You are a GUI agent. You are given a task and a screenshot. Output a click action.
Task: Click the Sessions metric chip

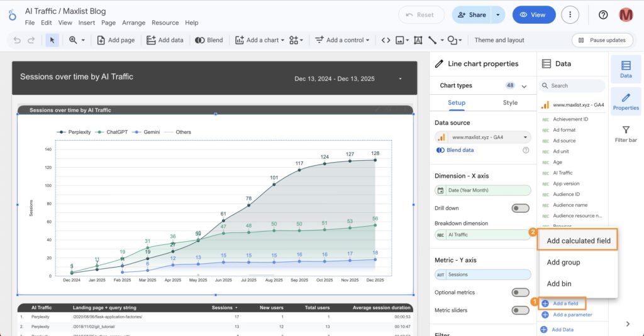(x=482, y=274)
